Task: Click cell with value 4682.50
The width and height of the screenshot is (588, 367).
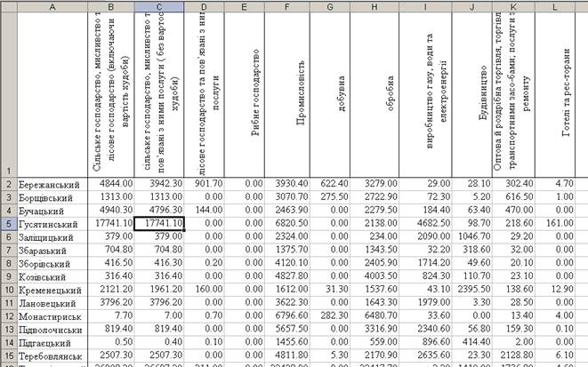Action: pyautogui.click(x=425, y=223)
